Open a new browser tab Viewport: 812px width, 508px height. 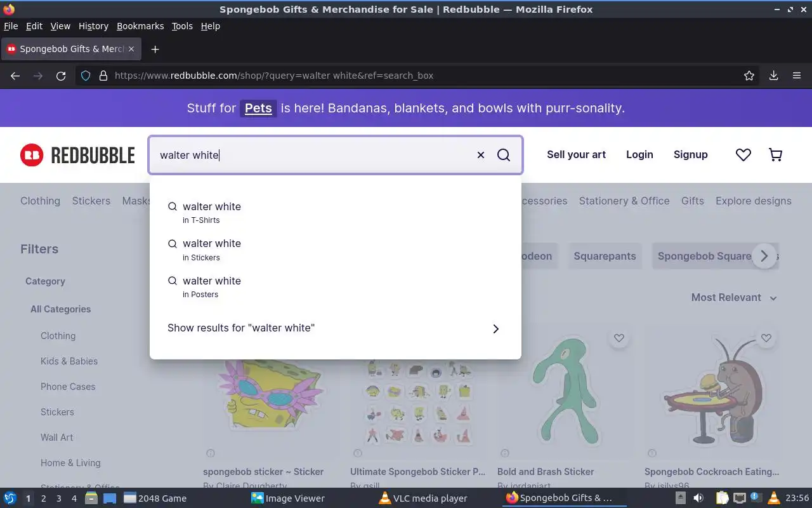coord(155,49)
